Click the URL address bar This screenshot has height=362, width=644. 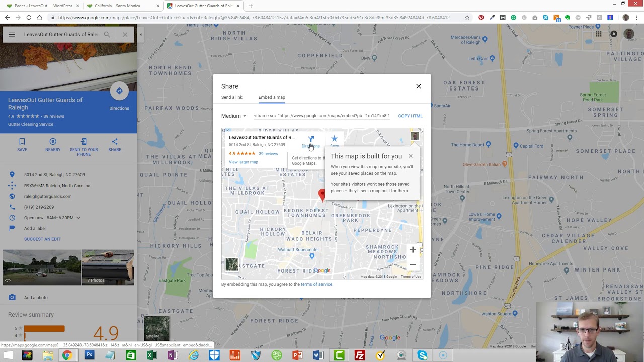point(254,18)
